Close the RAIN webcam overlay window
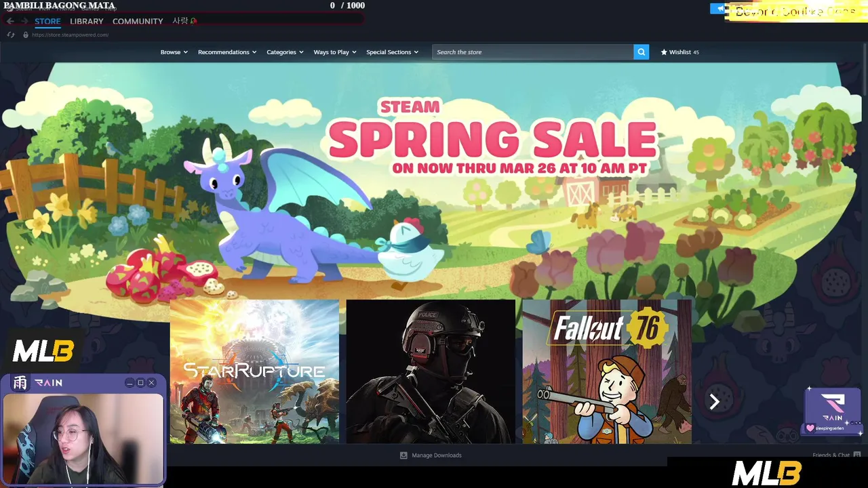Viewport: 868px width, 488px height. [151, 383]
